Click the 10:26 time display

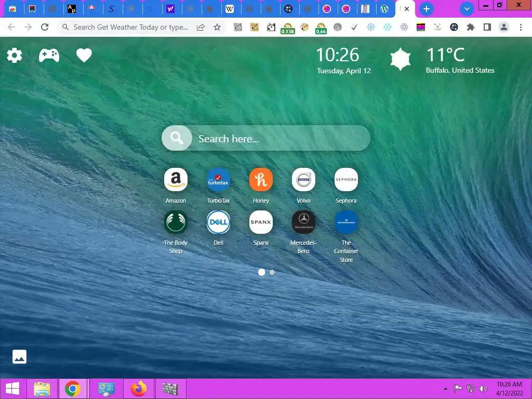pyautogui.click(x=338, y=55)
